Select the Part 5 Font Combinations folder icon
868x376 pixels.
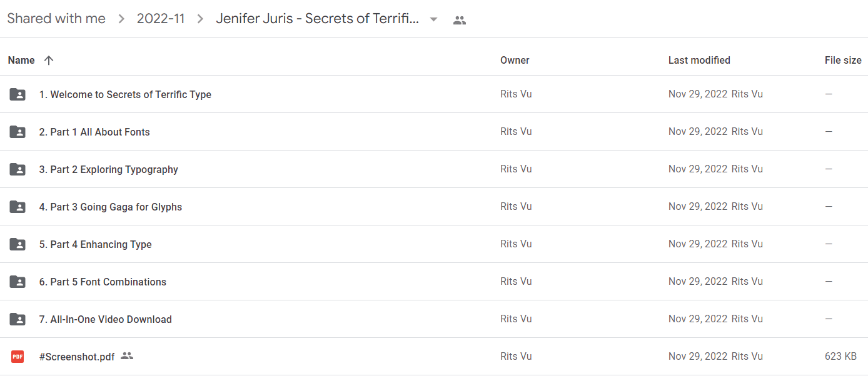coord(18,282)
